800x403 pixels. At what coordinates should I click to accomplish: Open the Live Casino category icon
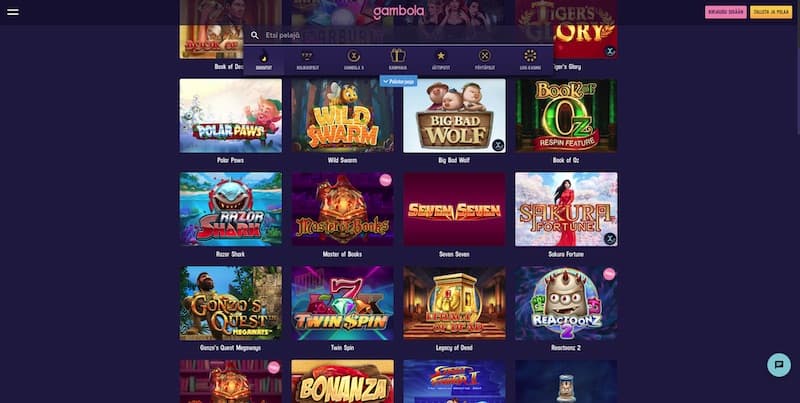(530, 60)
